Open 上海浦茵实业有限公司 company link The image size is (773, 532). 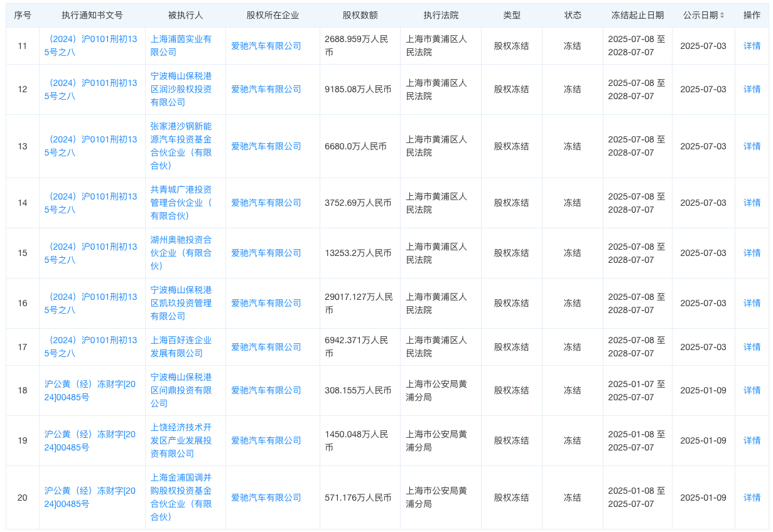(181, 46)
